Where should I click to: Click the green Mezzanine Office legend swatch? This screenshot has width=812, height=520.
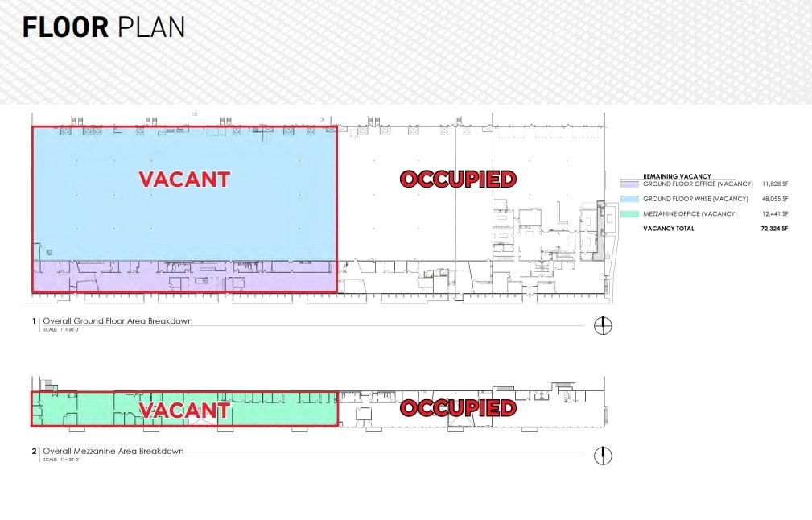630,213
